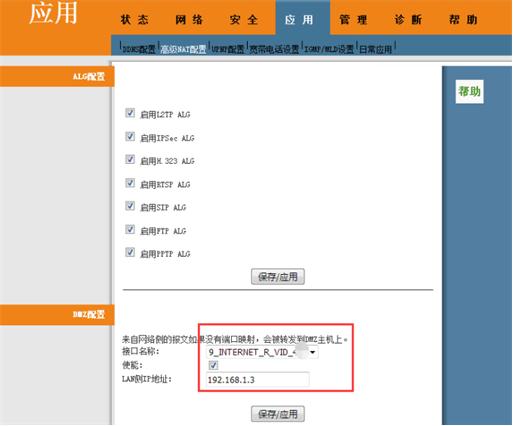The image size is (513, 426).
Task: Toggle 启用H.323 ALG checkbox
Action: click(x=130, y=159)
